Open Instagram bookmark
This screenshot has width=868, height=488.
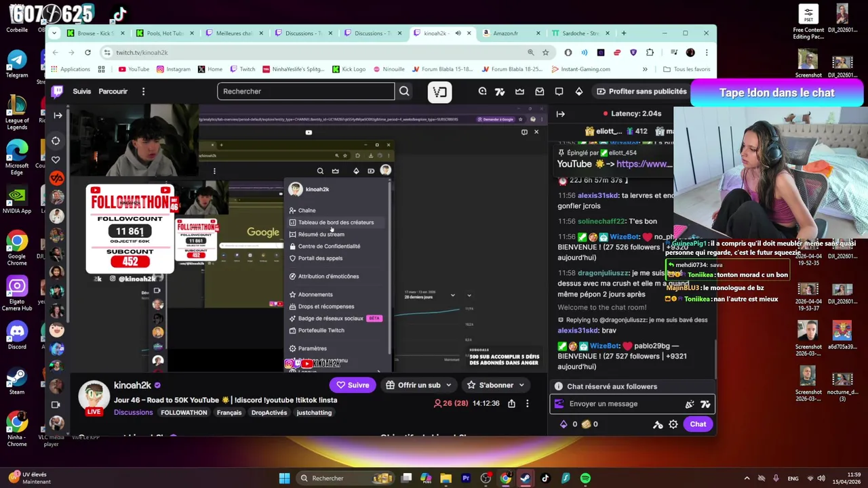click(x=173, y=69)
